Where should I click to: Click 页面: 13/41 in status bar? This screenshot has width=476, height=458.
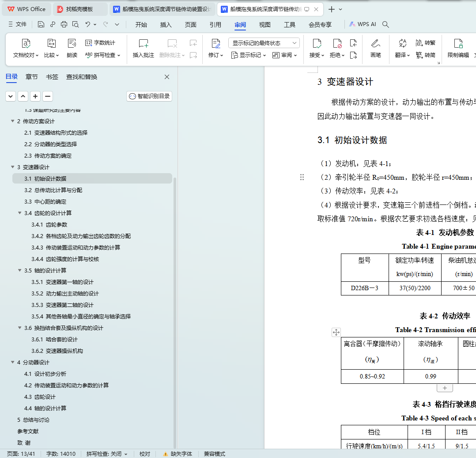click(21, 454)
